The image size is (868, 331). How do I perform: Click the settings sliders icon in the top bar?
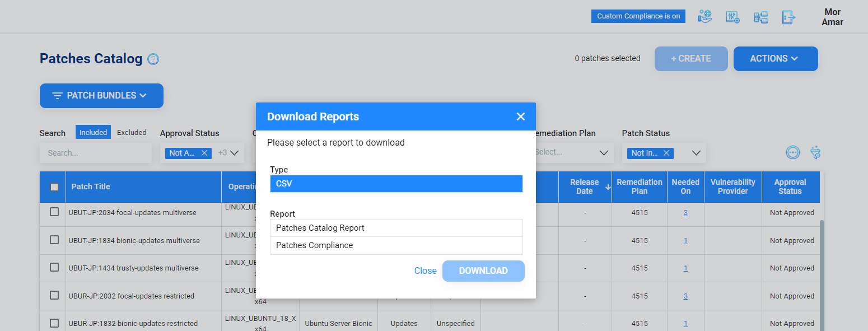click(x=732, y=17)
